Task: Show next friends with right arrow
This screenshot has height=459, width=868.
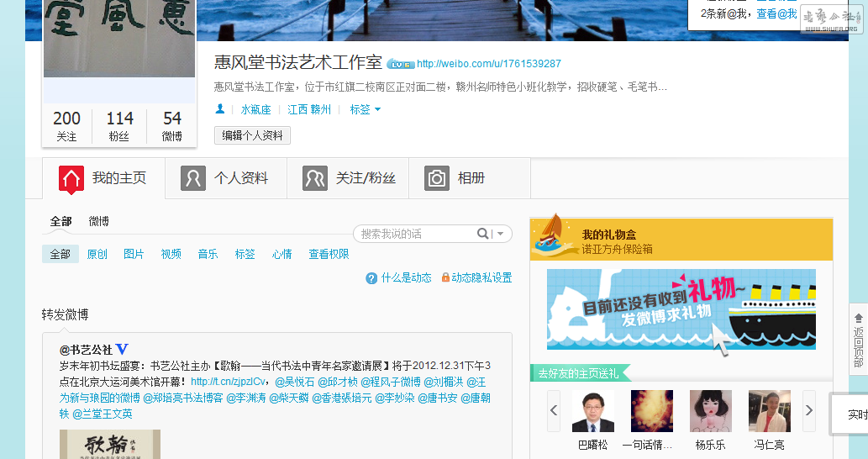Action: [809, 410]
